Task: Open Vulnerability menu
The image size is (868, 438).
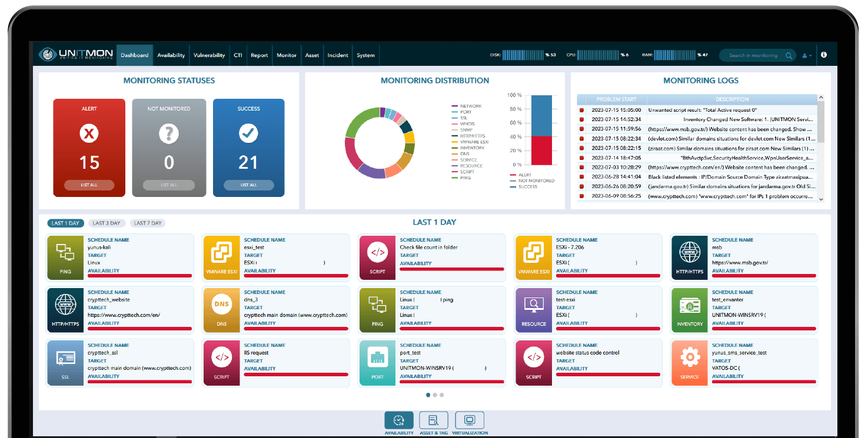Action: (209, 55)
